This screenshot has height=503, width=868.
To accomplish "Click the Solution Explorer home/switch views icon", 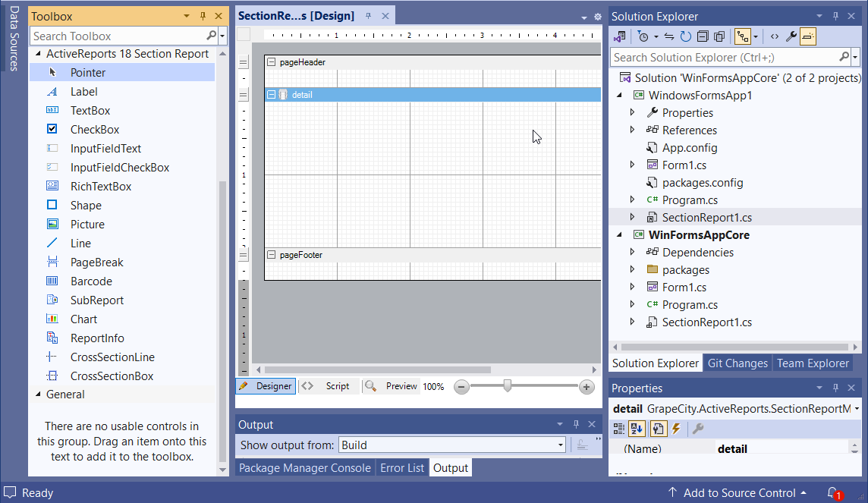I will click(x=620, y=36).
